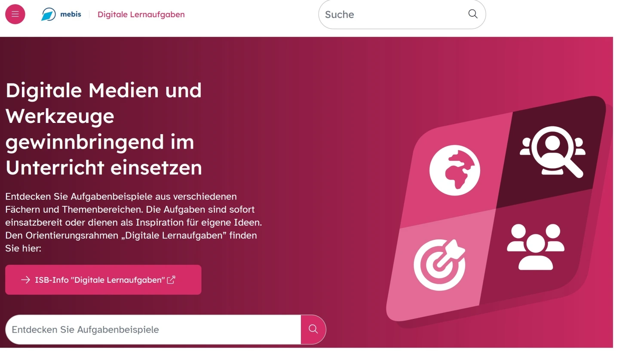Click the magenta search button below
619x364 pixels.
coord(313,330)
